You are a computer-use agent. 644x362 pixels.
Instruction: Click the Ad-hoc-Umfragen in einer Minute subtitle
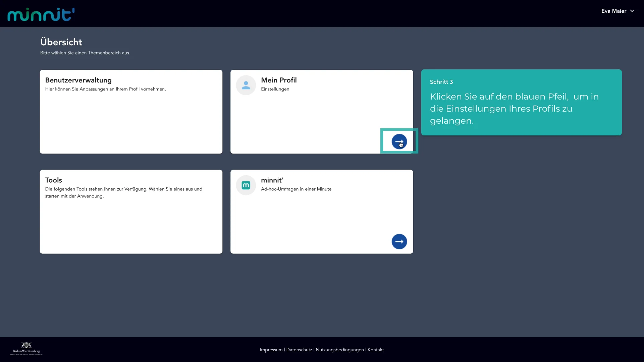point(296,189)
